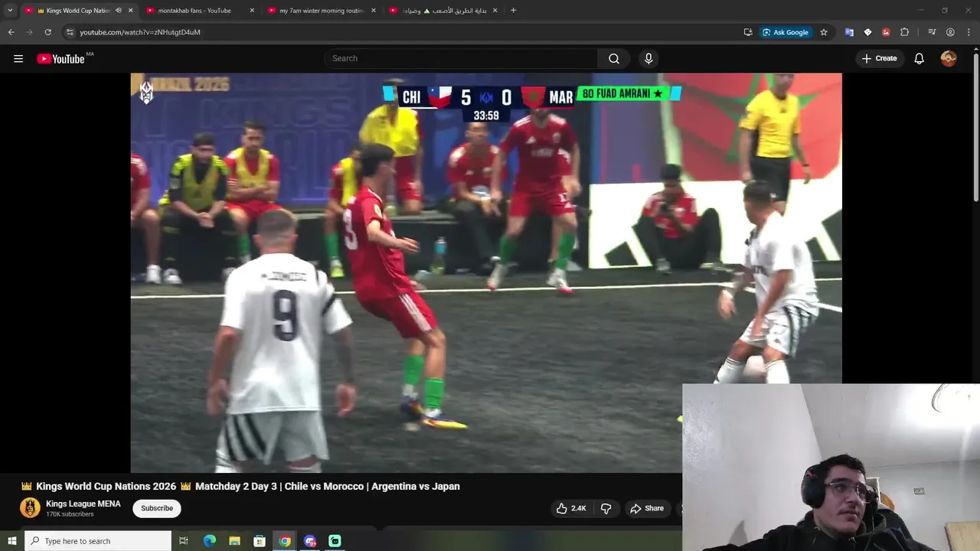Close the montakhab fans tab
This screenshot has width=980, height=551.
coord(252,11)
